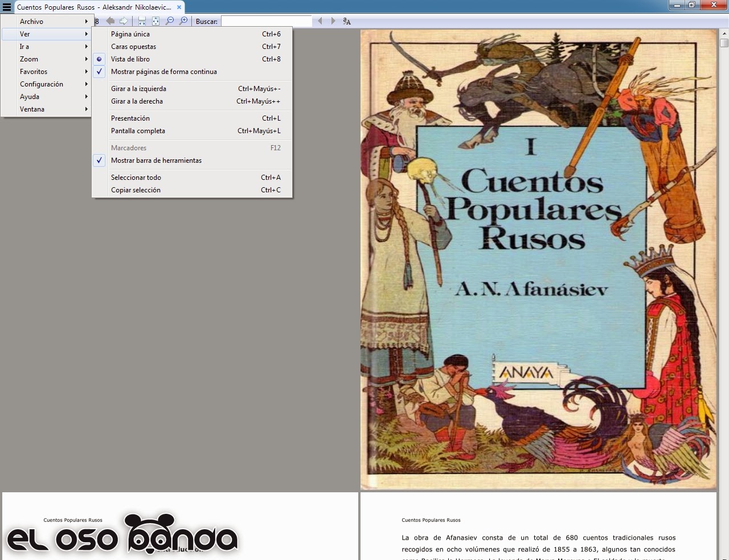Minimize the window

pyautogui.click(x=677, y=5)
